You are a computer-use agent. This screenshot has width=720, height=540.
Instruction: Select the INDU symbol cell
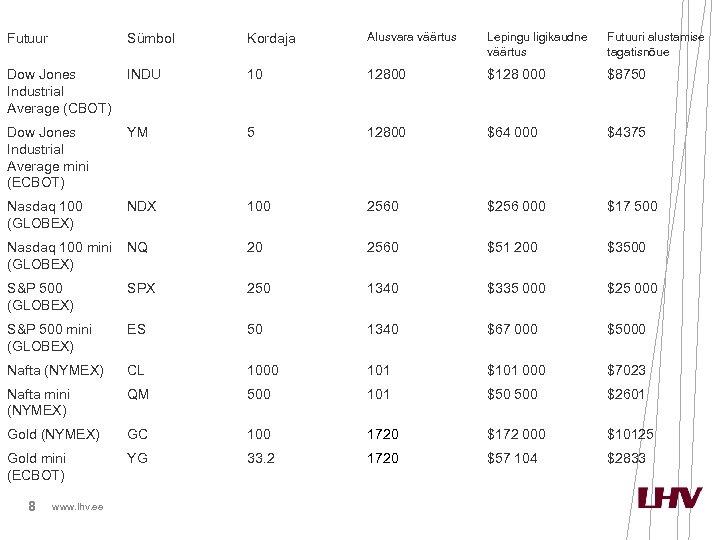point(144,74)
